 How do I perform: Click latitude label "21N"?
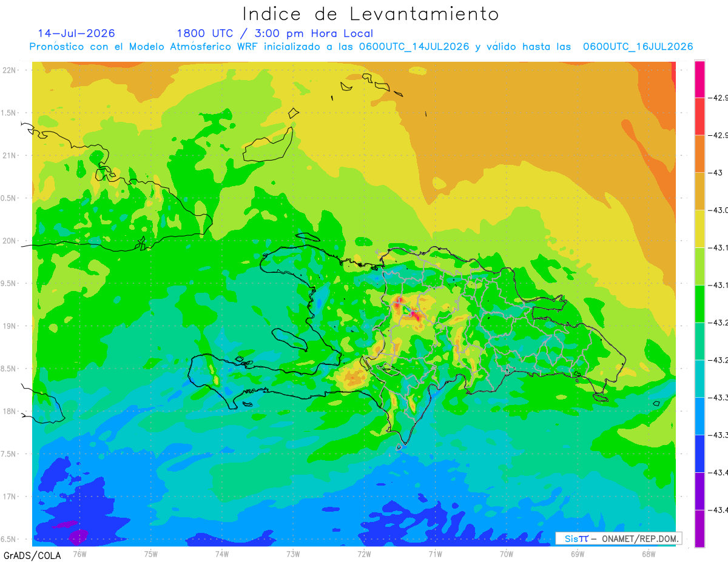coord(10,156)
